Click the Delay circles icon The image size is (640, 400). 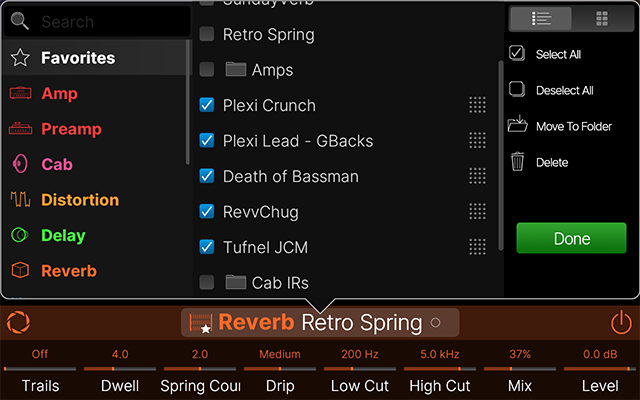pos(20,235)
